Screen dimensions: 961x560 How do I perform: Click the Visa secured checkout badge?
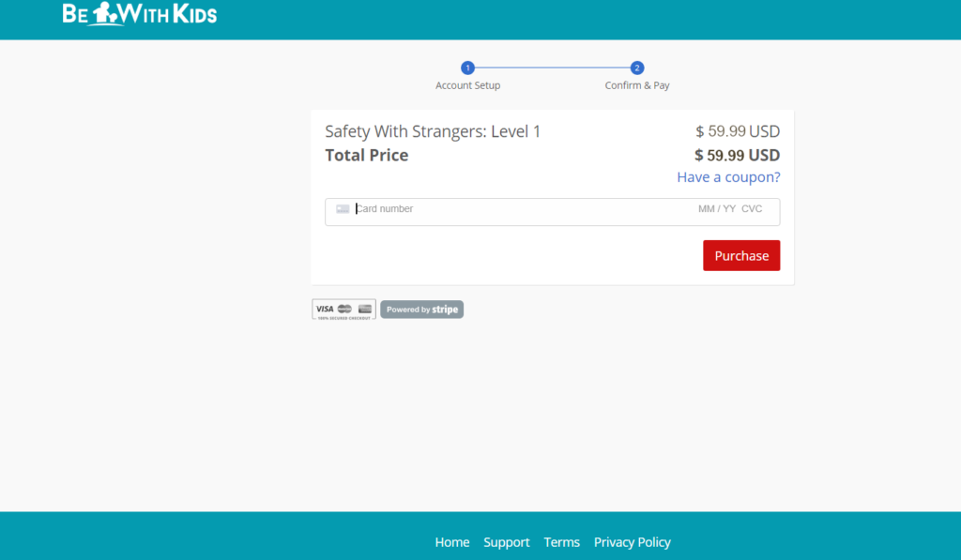tap(343, 310)
